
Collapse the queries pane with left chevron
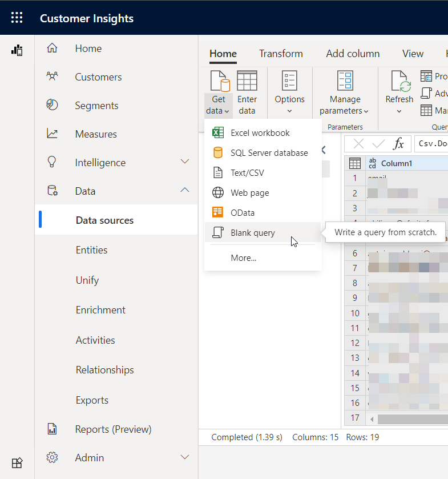pyautogui.click(x=324, y=150)
